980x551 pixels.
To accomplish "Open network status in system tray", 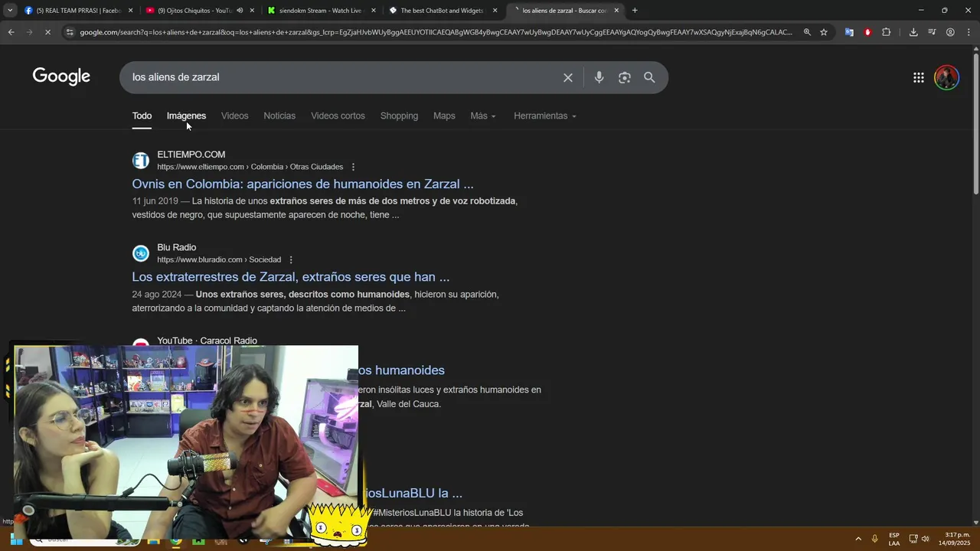I will (x=913, y=539).
